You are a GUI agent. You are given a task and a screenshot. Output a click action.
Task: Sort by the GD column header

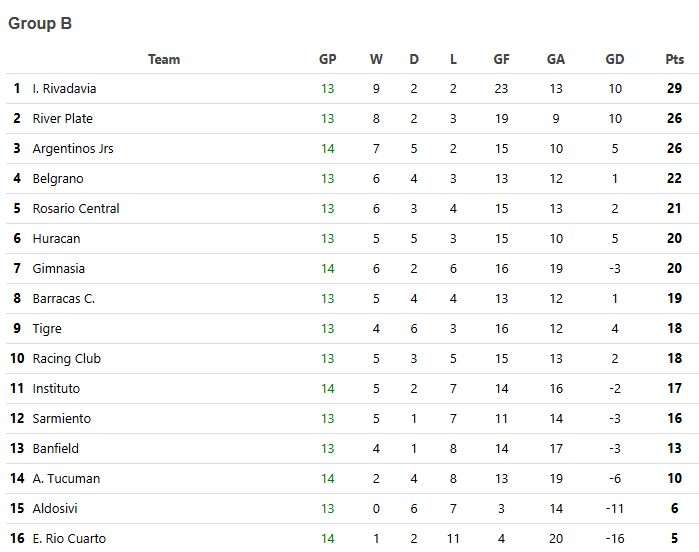(x=615, y=59)
